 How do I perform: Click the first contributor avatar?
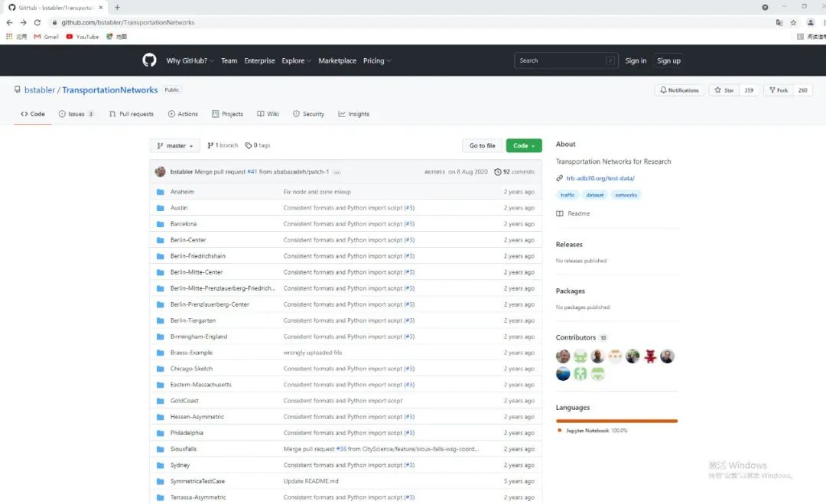tap(563, 356)
